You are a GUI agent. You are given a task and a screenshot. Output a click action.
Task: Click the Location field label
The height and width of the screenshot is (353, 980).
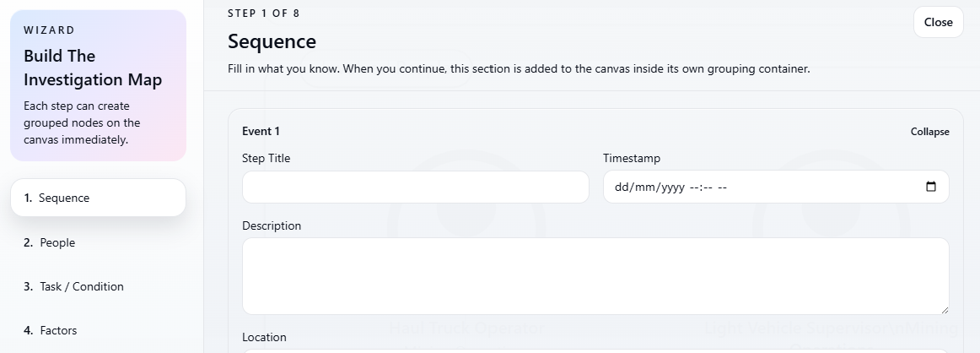264,337
